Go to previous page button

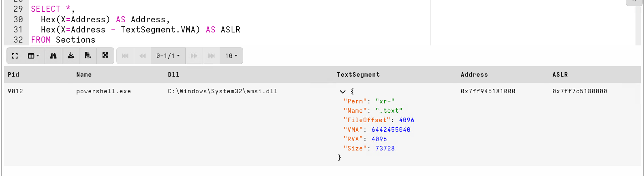point(143,56)
